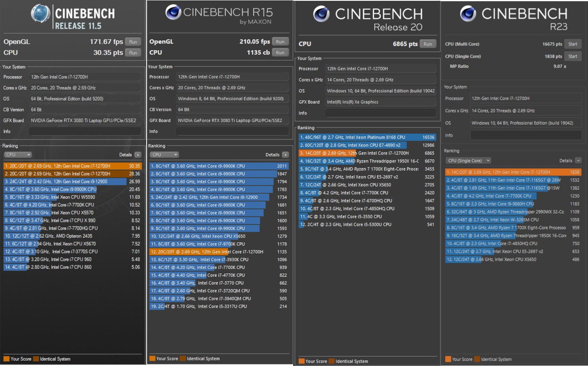Click the Details arrow icon in Cinebench 11.5

tap(138, 155)
